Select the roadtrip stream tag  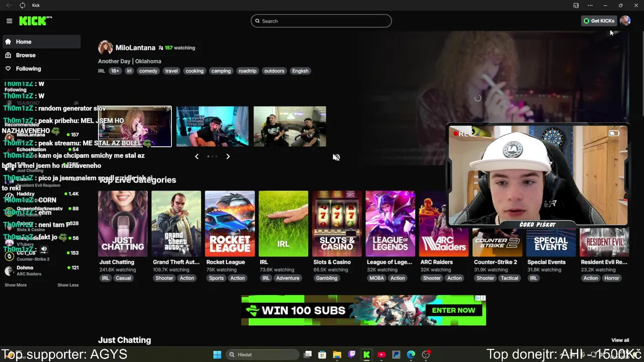pos(247,71)
